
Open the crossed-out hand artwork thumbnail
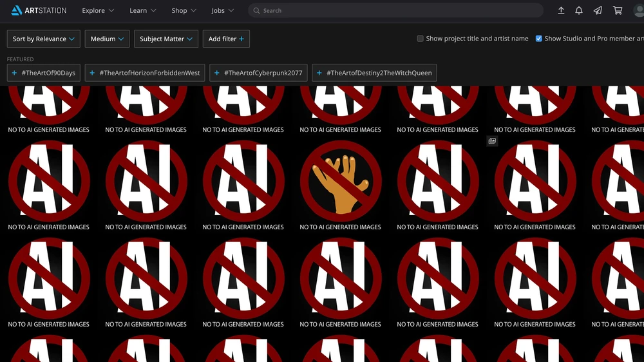coord(341,180)
